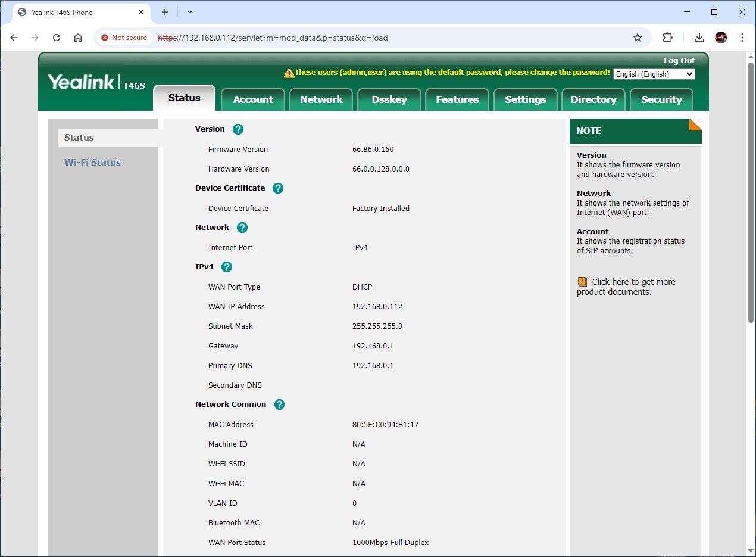Open the browser profile avatar menu
Screen dimensions: 756x557
point(721,38)
